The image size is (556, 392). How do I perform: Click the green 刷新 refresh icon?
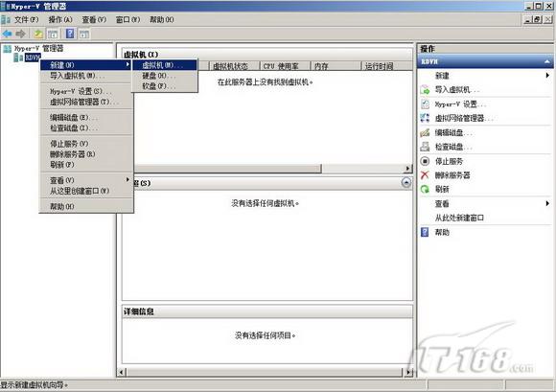(425, 189)
